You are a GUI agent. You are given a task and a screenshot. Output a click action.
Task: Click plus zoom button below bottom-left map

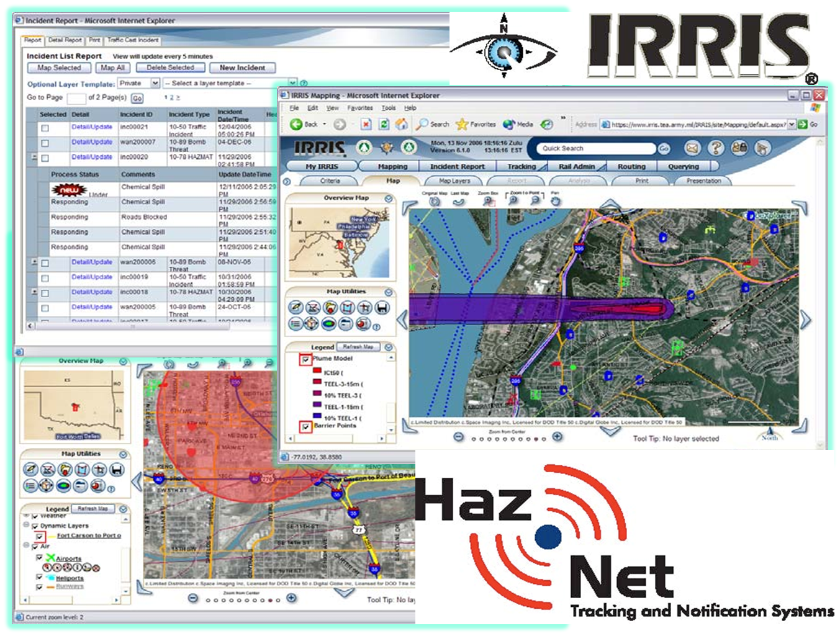(291, 598)
